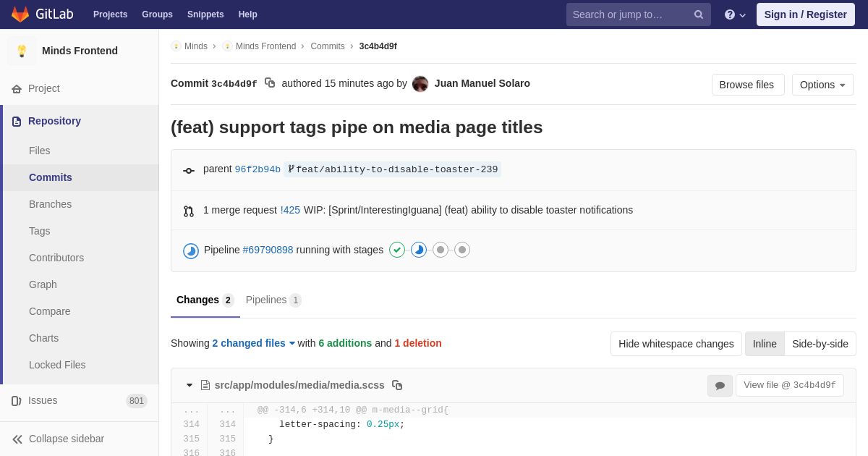
Task: Expand the 2 changed files dropdown
Action: (x=254, y=343)
